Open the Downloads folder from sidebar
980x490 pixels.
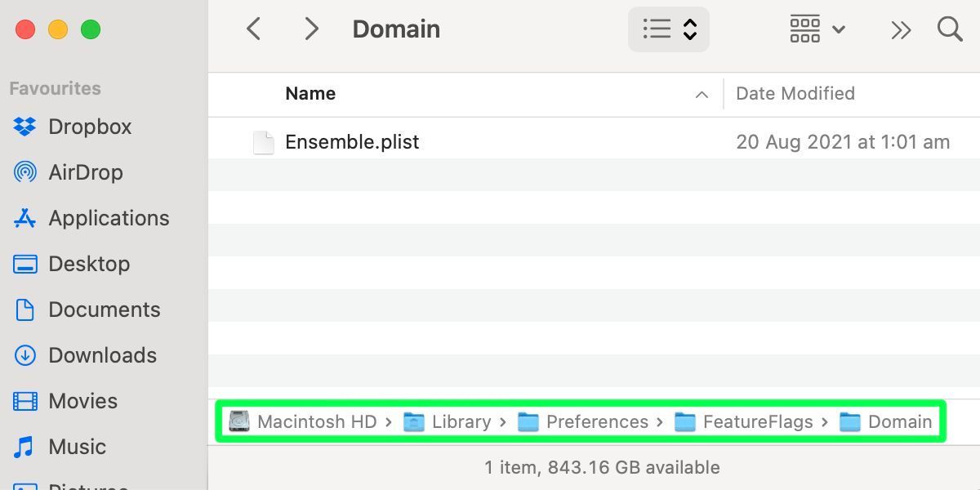(102, 355)
